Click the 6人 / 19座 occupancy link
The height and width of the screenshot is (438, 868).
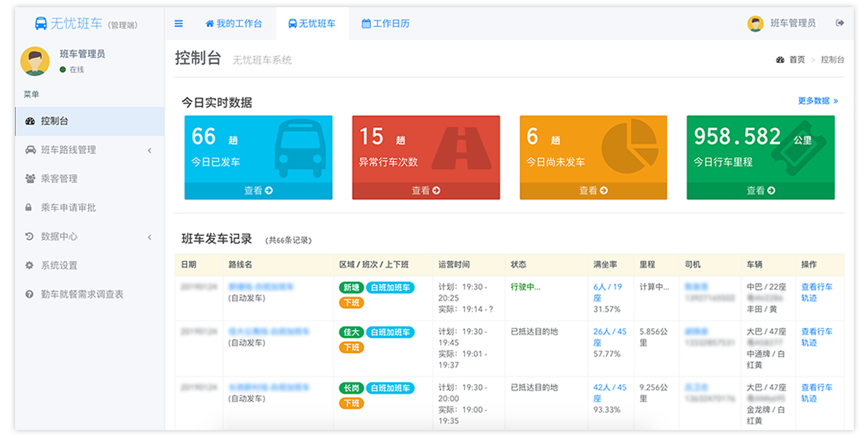tap(607, 292)
